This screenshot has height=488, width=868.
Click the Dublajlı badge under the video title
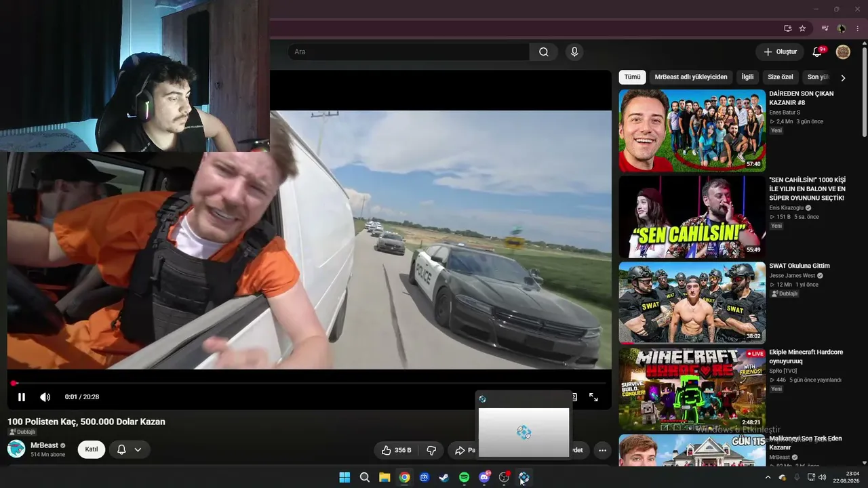click(22, 432)
